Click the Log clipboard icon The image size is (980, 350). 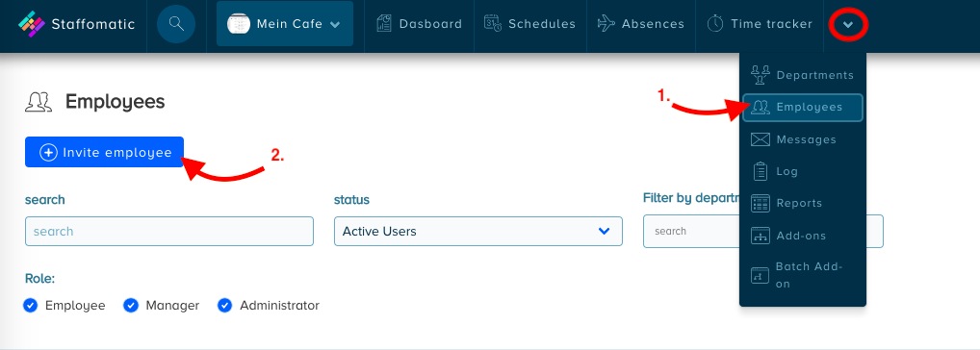pos(760,171)
